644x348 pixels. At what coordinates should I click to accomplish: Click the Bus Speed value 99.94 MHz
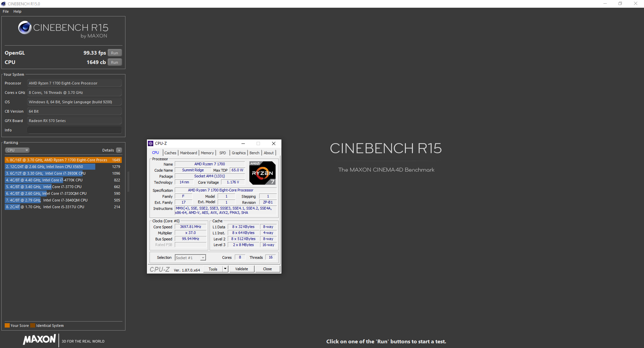click(191, 239)
